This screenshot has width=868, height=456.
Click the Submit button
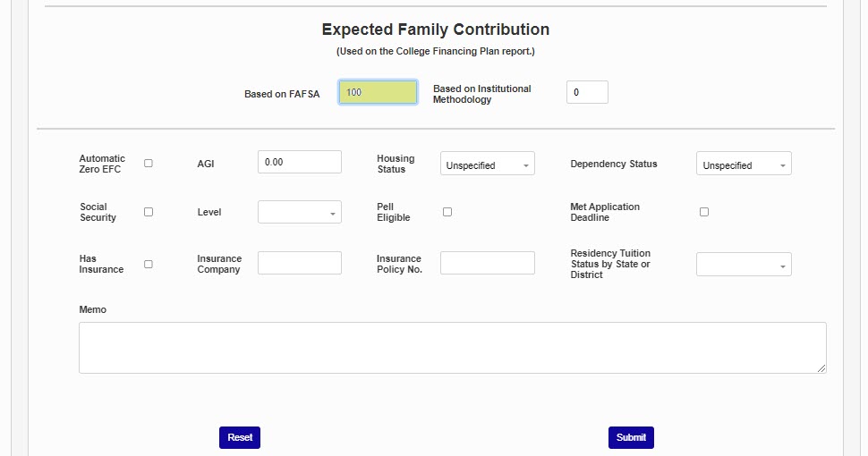(631, 437)
